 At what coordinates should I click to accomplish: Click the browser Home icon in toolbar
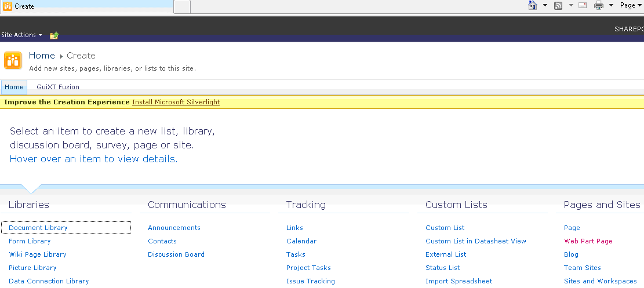(x=533, y=5)
